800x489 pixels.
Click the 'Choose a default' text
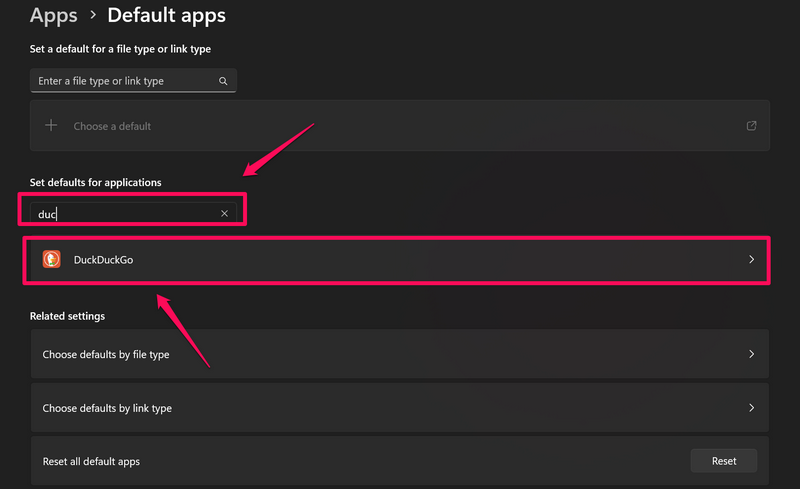pos(112,126)
